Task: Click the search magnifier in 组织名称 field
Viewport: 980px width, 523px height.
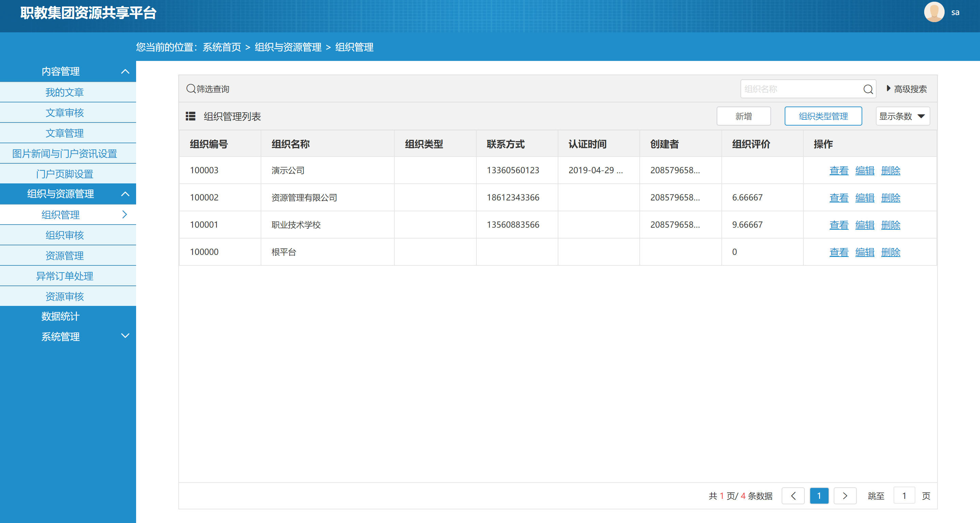Action: 868,89
